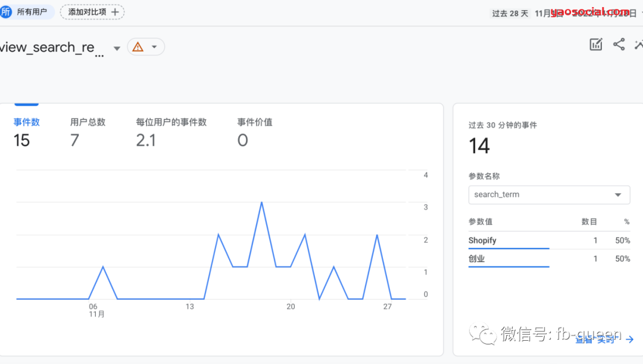Expand the view_search_re report title dropdown
This screenshot has height=364, width=643.
tap(117, 49)
